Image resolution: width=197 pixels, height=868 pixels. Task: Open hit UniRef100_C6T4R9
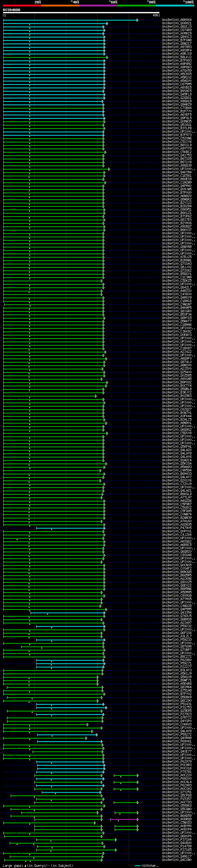tap(176, 30)
